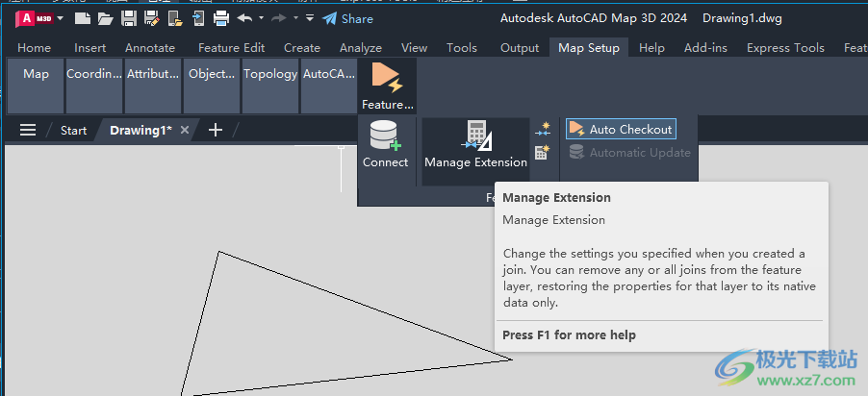Undo the last action

coord(244,18)
